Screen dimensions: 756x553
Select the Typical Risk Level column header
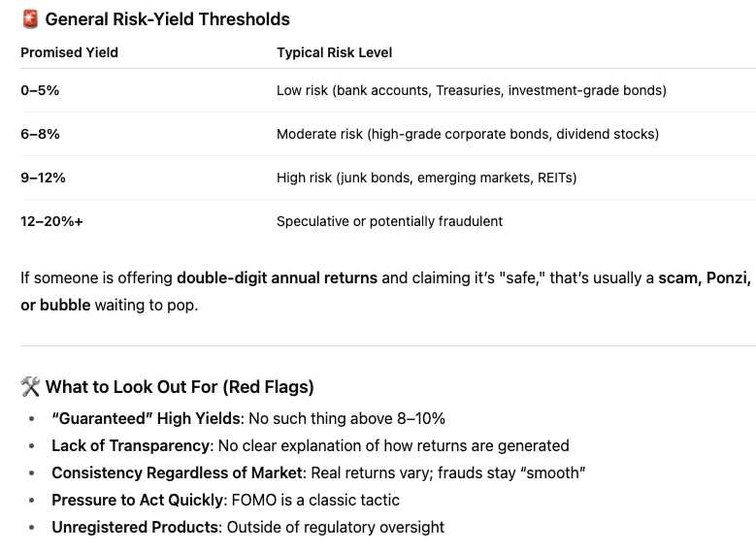pyautogui.click(x=334, y=52)
